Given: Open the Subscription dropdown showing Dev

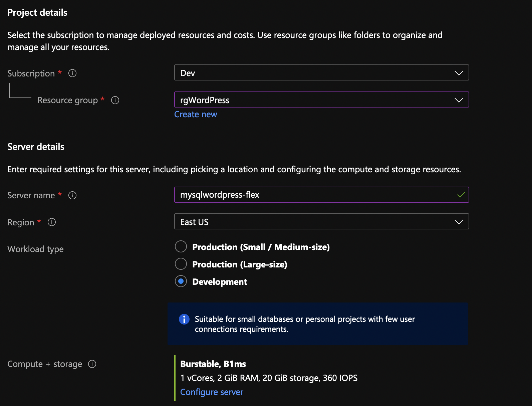Looking at the screenshot, I should click(x=322, y=72).
